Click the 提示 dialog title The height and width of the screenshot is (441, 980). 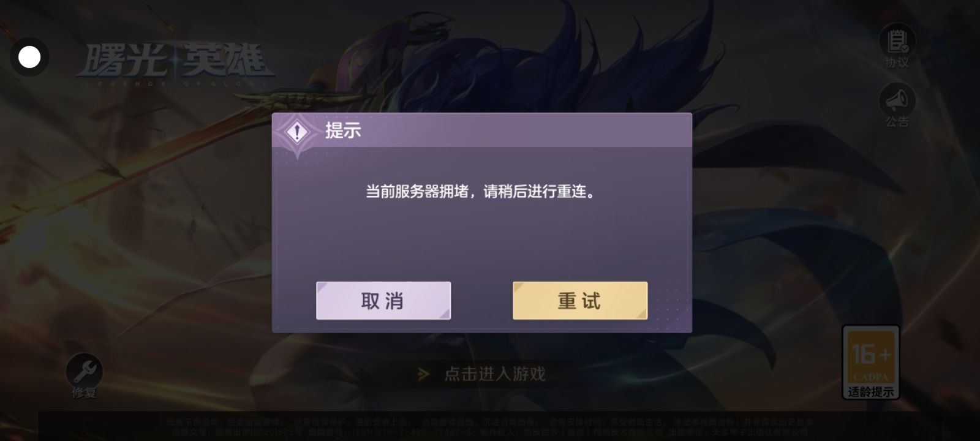(343, 130)
